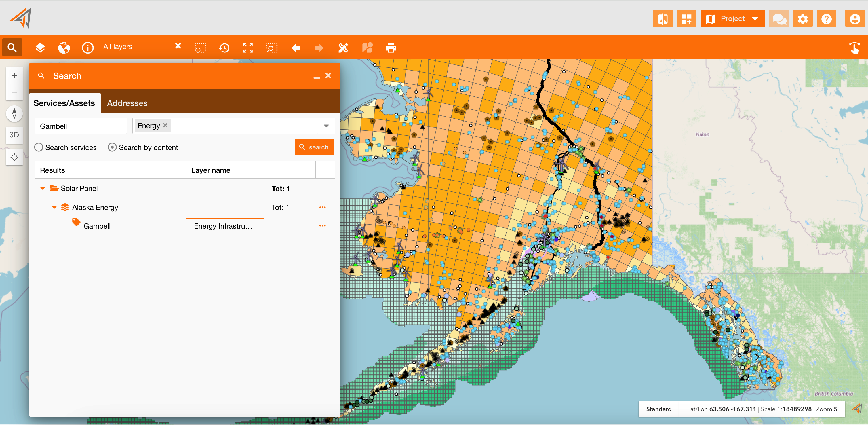The height and width of the screenshot is (425, 868).
Task: Select the Search services radio button
Action: click(x=39, y=147)
